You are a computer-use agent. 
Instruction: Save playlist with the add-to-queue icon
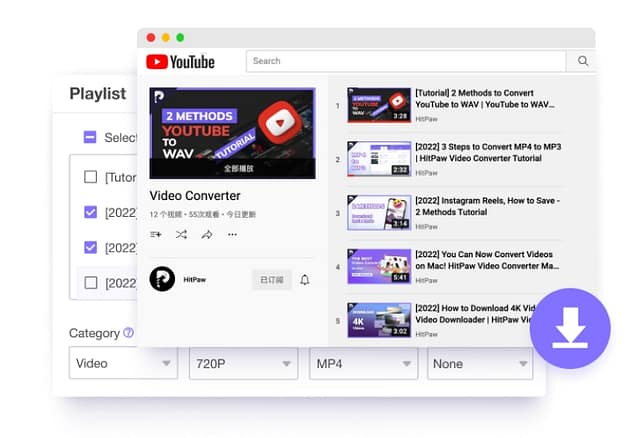coord(156,235)
